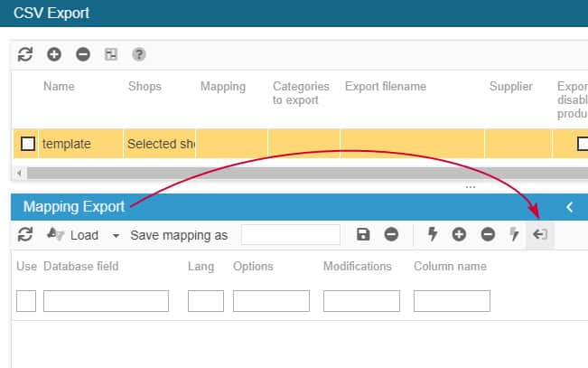Delete the selected export template
588x368 pixels.
(x=83, y=54)
